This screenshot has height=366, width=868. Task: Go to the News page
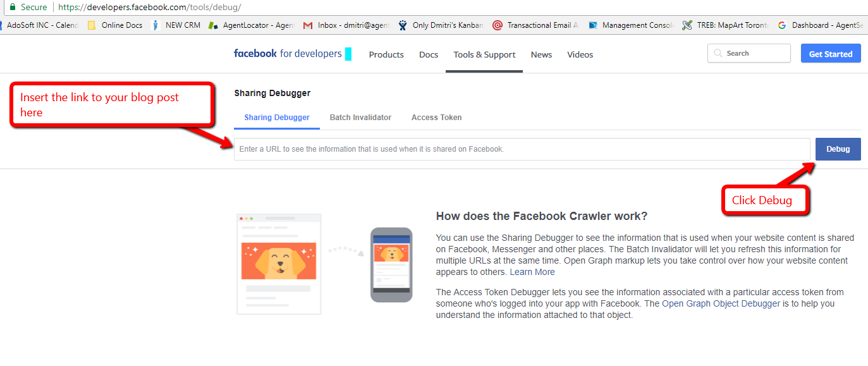click(541, 54)
